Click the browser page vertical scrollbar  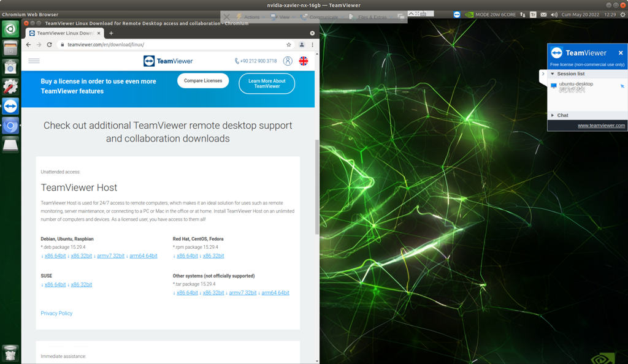pyautogui.click(x=317, y=187)
